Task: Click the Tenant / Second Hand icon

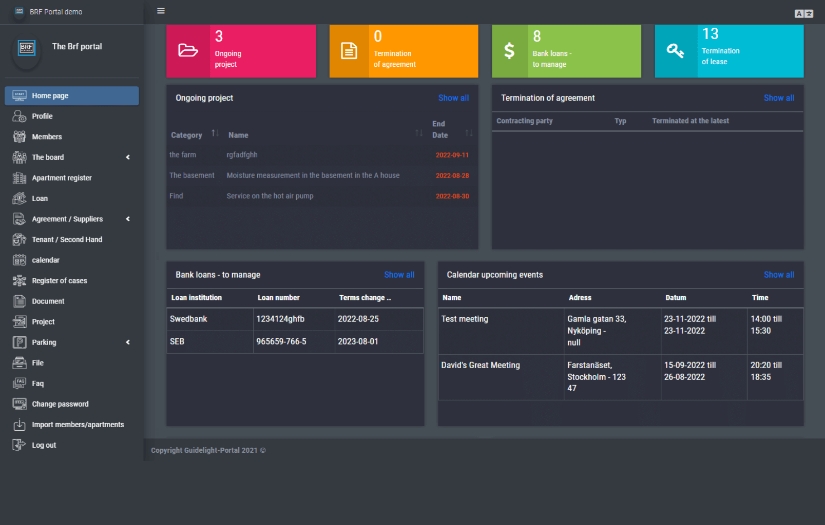Action: tap(19, 239)
